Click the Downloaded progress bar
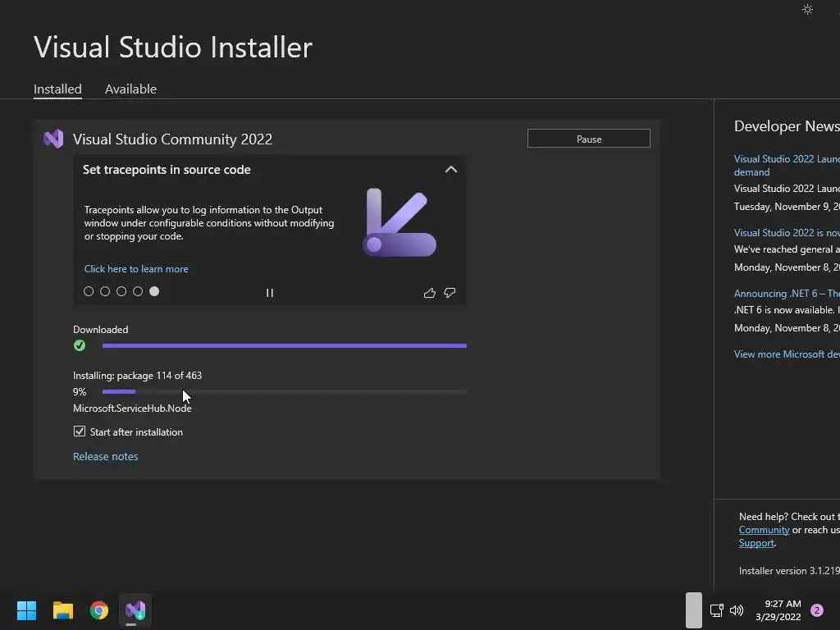This screenshot has width=840, height=630. tap(285, 345)
